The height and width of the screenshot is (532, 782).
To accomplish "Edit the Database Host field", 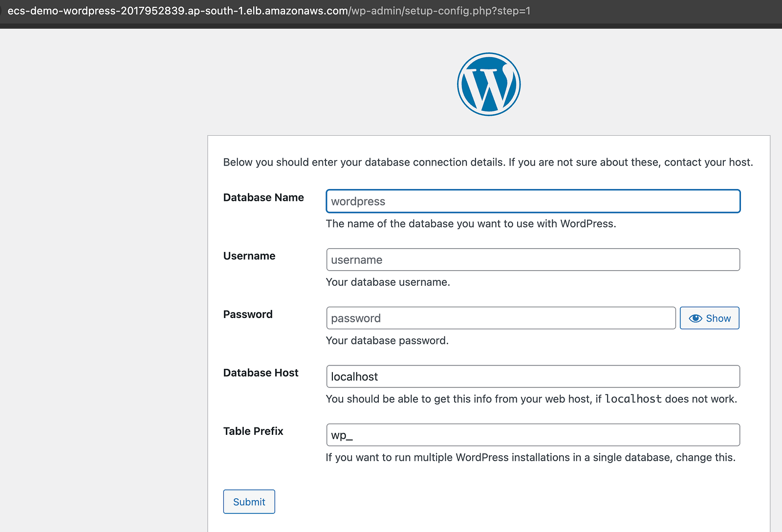I will (533, 377).
